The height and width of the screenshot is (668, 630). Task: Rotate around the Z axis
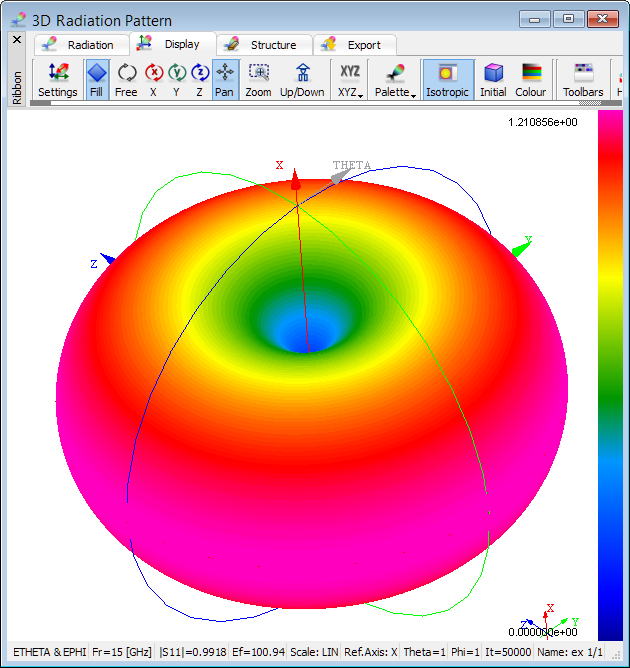[199, 80]
